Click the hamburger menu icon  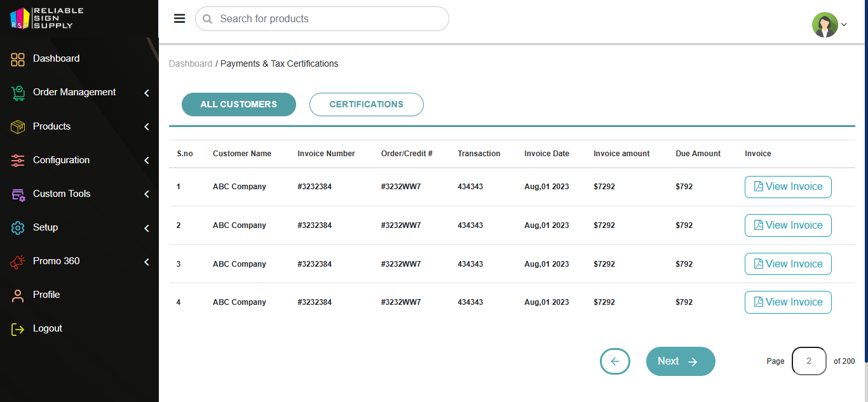pyautogui.click(x=180, y=18)
